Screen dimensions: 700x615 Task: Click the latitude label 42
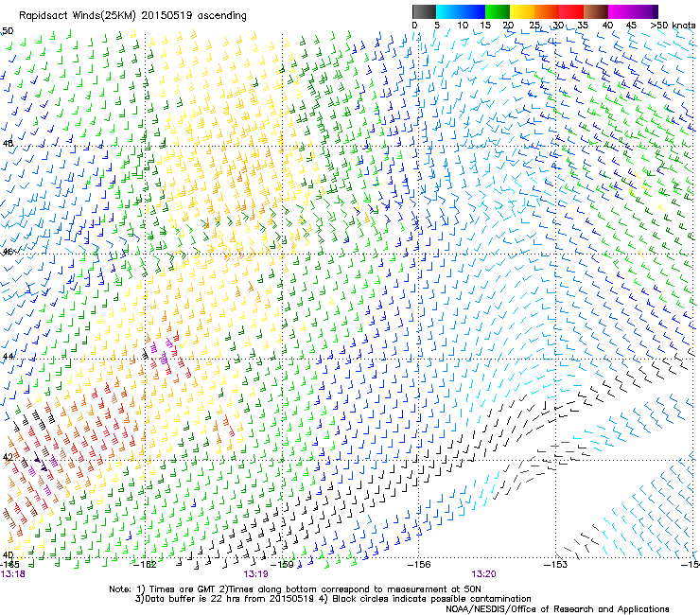point(8,457)
